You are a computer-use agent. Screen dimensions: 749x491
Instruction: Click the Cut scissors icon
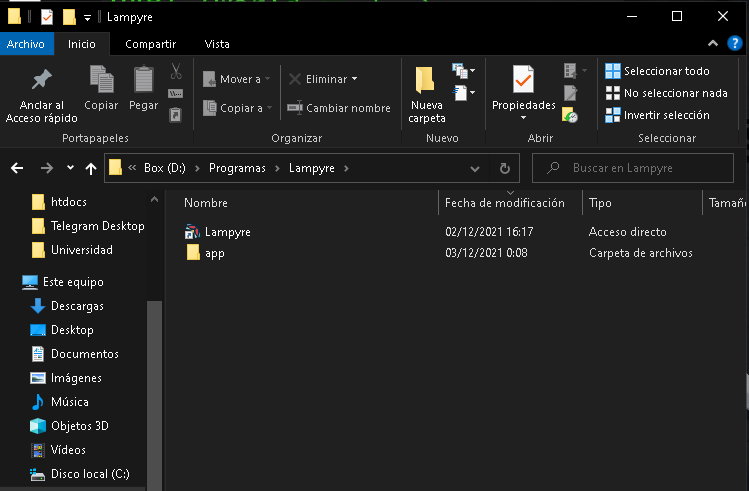[x=176, y=72]
